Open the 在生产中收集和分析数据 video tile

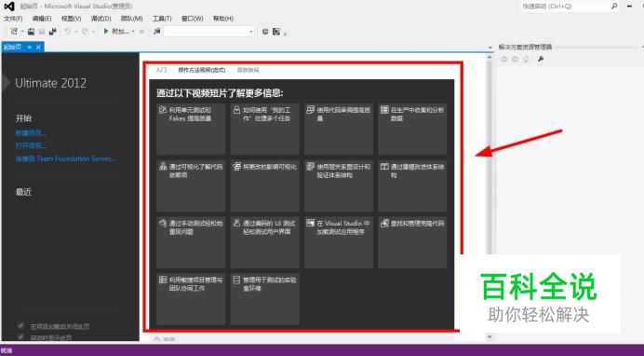coord(413,129)
